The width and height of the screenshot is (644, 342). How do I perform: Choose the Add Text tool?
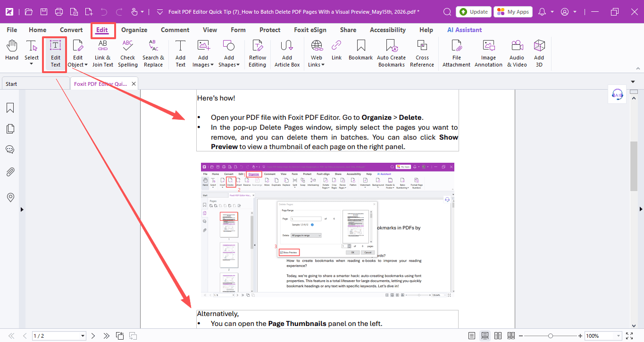coord(180,54)
